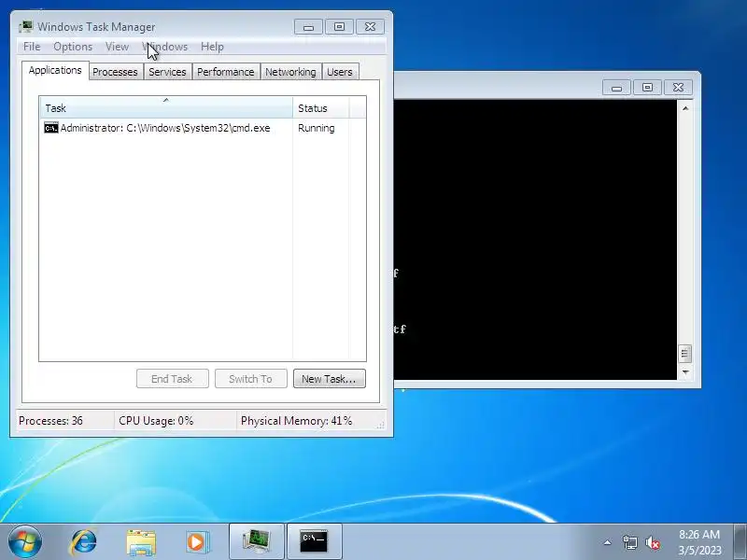Open the File menu in Task Manager
Viewport: 747px width, 560px height.
tap(32, 47)
